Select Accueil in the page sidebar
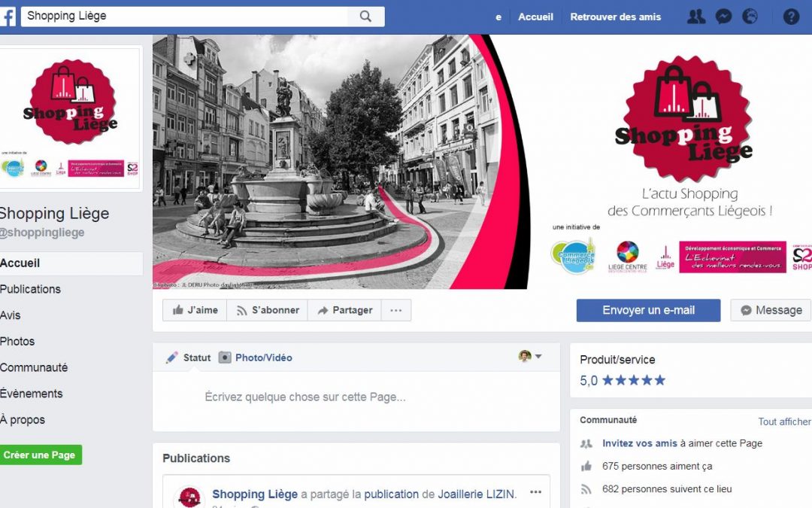 tap(71, 263)
